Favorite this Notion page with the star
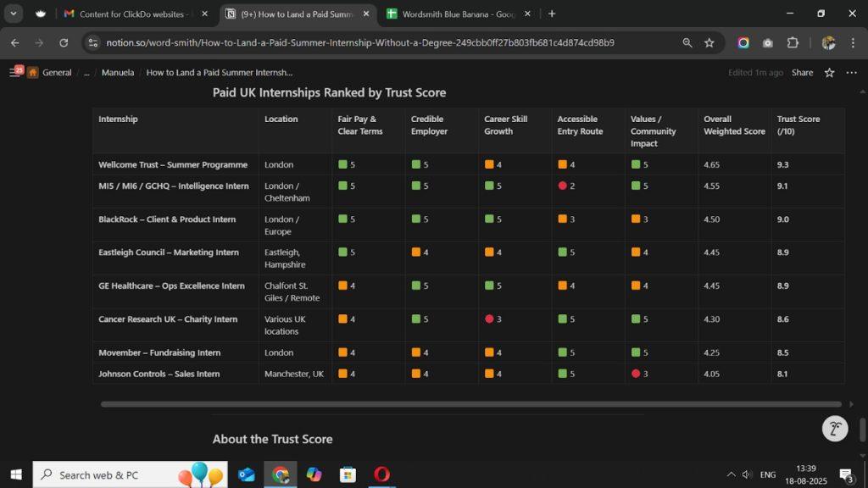 coord(829,73)
